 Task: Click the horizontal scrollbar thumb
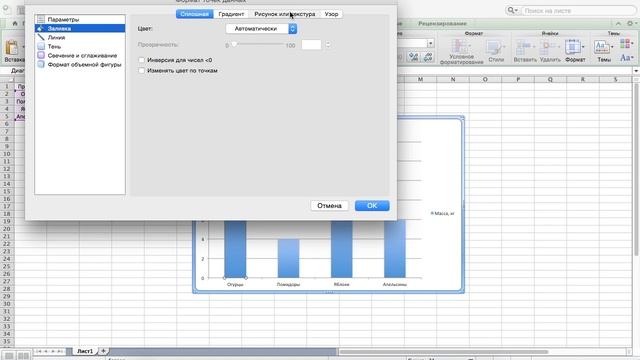443,351
